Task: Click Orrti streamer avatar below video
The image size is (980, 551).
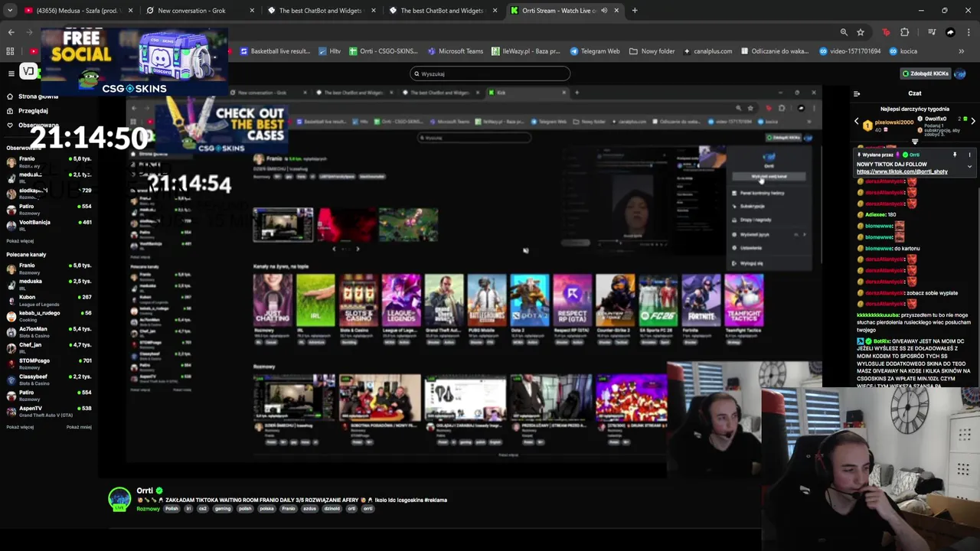Action: click(119, 499)
